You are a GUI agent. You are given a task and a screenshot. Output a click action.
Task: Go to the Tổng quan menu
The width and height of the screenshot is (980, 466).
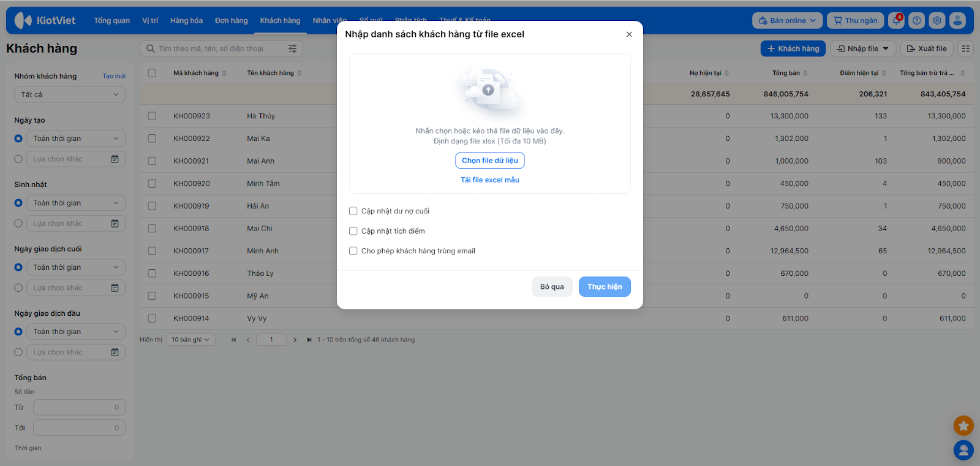click(111, 20)
